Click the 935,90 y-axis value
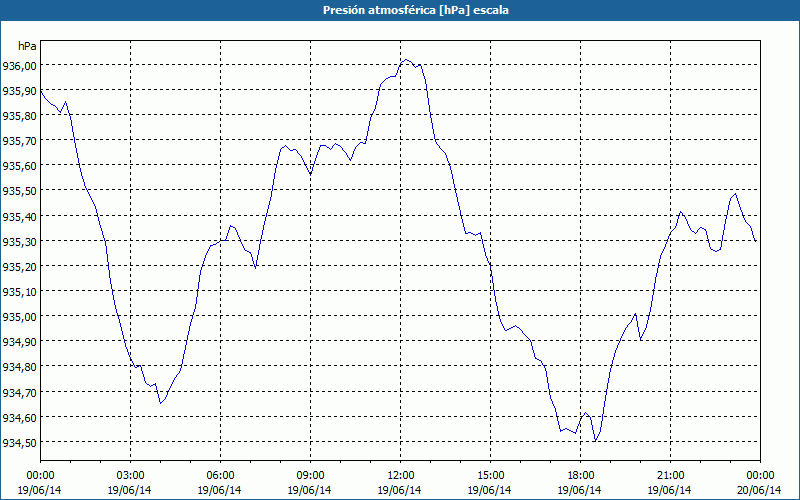This screenshot has width=800, height=500. pos(19,91)
